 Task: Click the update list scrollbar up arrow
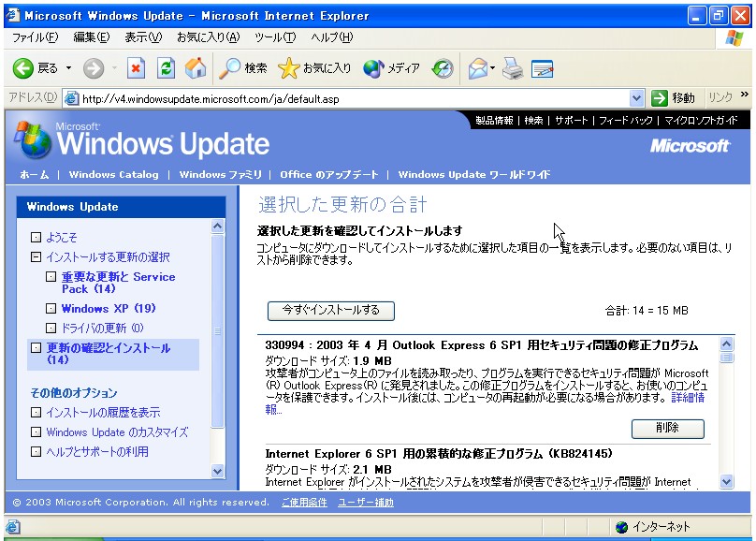click(x=726, y=344)
